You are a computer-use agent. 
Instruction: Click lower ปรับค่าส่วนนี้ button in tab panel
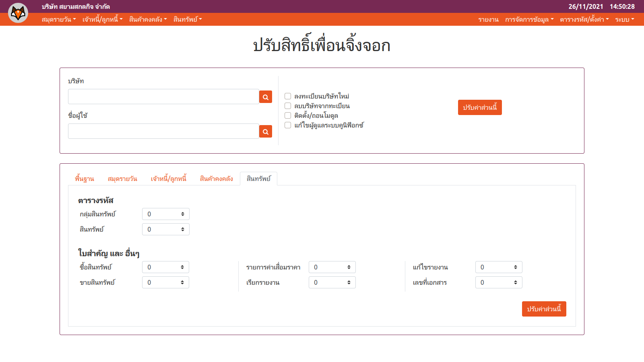(x=544, y=309)
